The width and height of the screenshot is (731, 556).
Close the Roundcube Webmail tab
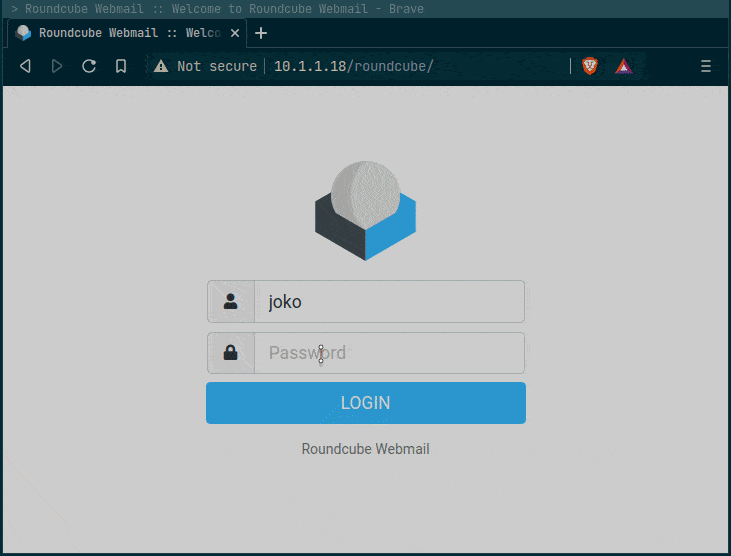click(x=235, y=33)
